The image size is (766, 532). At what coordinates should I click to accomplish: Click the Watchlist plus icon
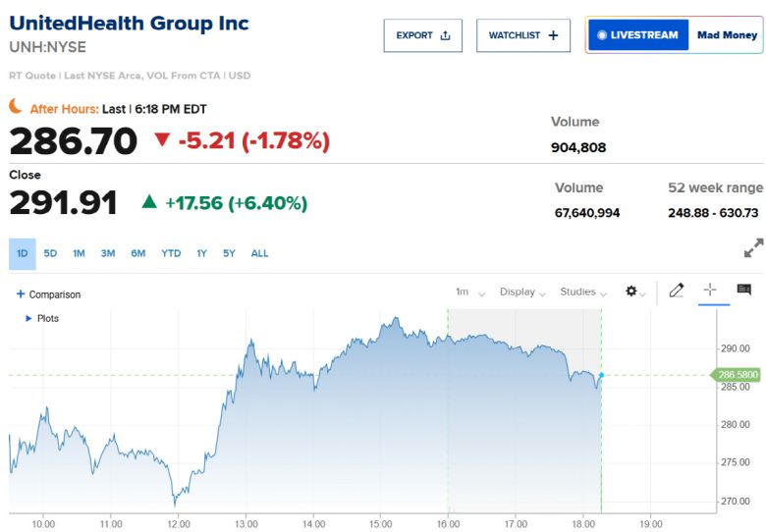(x=553, y=35)
